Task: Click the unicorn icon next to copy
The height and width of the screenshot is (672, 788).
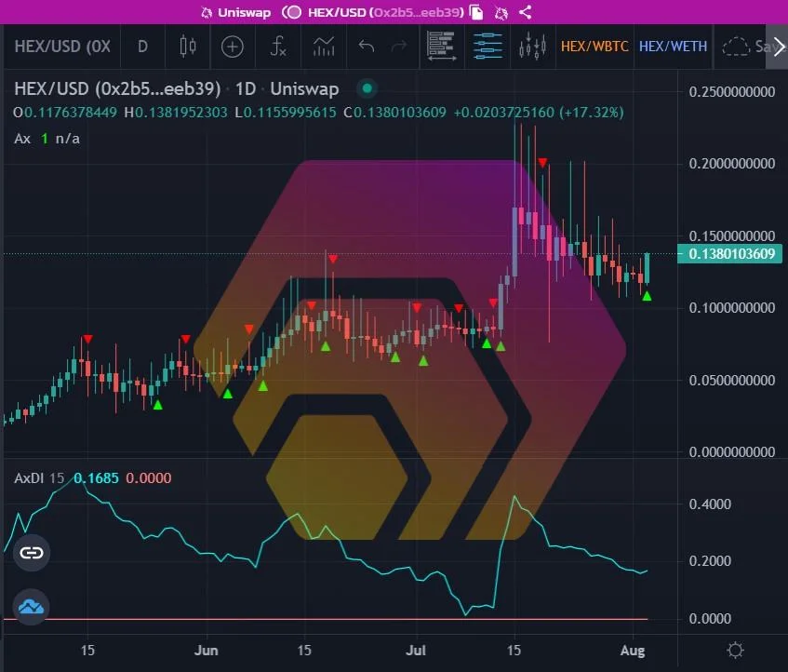Action: point(501,13)
